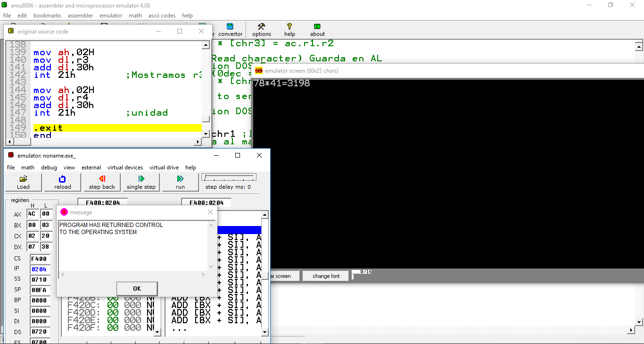Open external menu in emulator window
Viewport: 644px width, 344px height.
[x=91, y=168]
